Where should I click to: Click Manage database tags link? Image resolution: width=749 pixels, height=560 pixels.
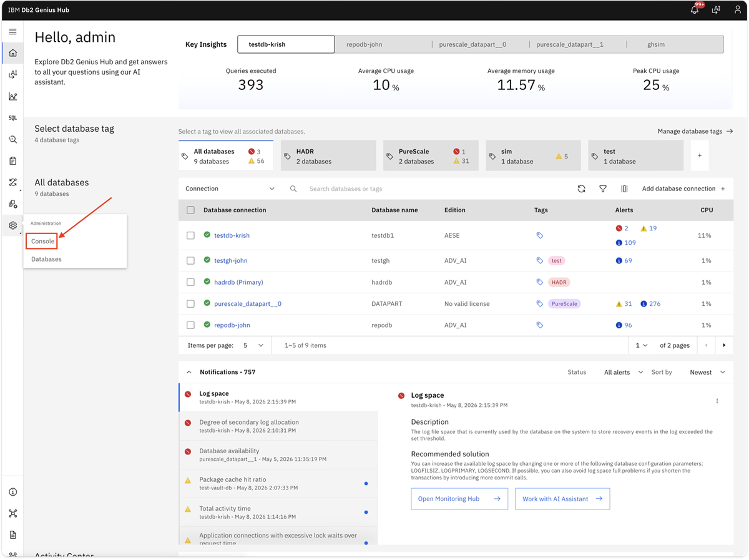tap(695, 131)
